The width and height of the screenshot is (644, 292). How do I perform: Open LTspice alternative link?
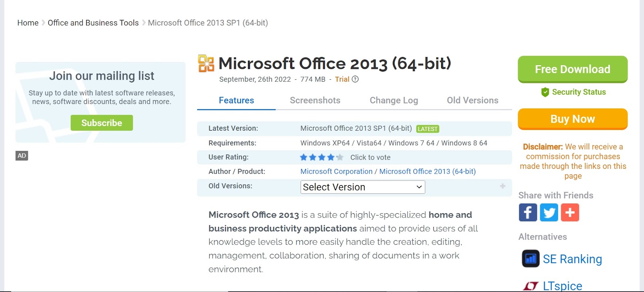pyautogui.click(x=562, y=286)
